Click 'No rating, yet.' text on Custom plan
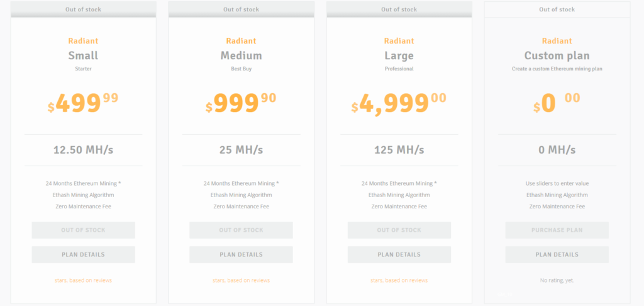The height and width of the screenshot is (306, 644). 557,281
